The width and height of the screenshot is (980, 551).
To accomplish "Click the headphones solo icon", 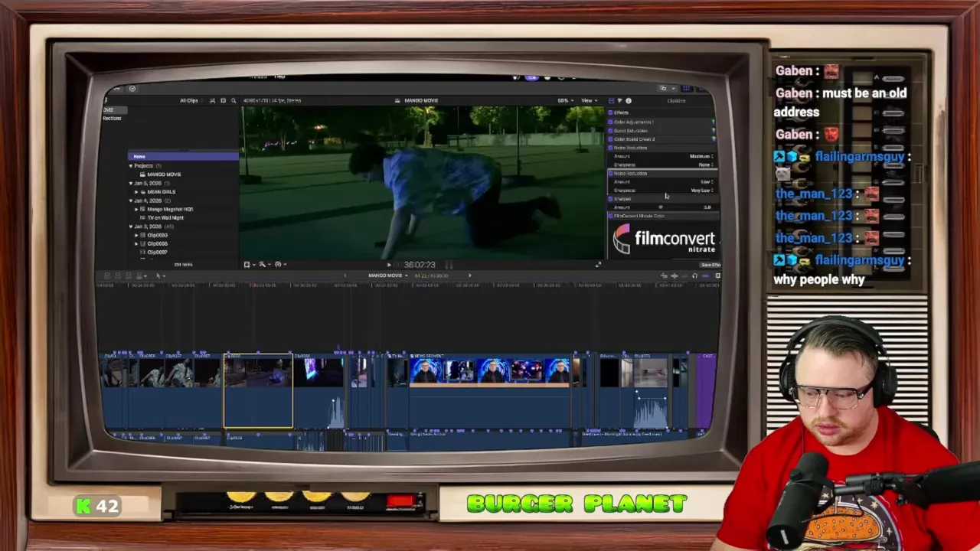I will (x=694, y=275).
